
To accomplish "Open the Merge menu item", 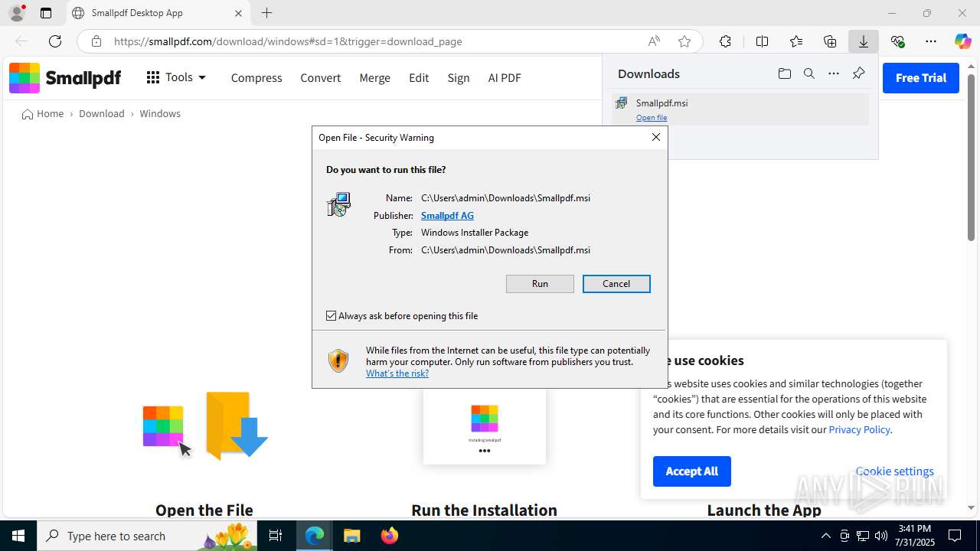I will 374,78.
